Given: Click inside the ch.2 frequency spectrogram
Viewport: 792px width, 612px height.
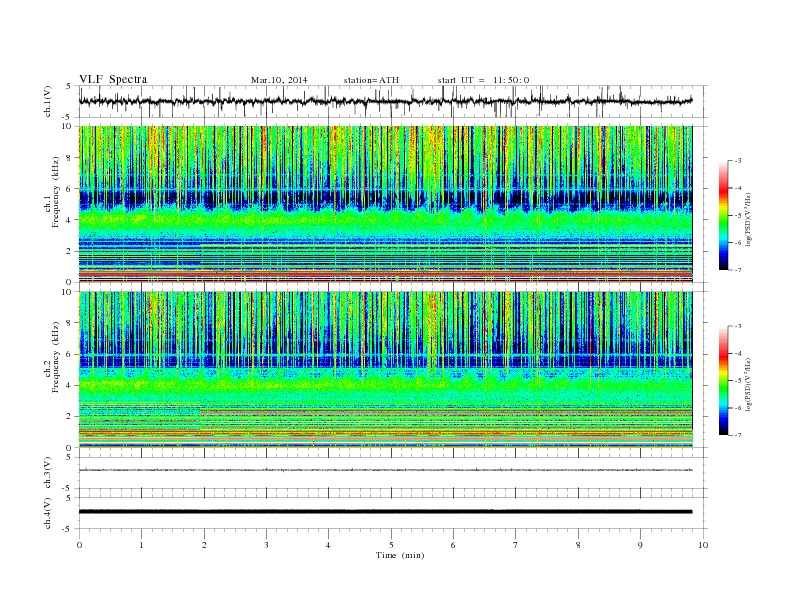Looking at the screenshot, I should tap(385, 369).
